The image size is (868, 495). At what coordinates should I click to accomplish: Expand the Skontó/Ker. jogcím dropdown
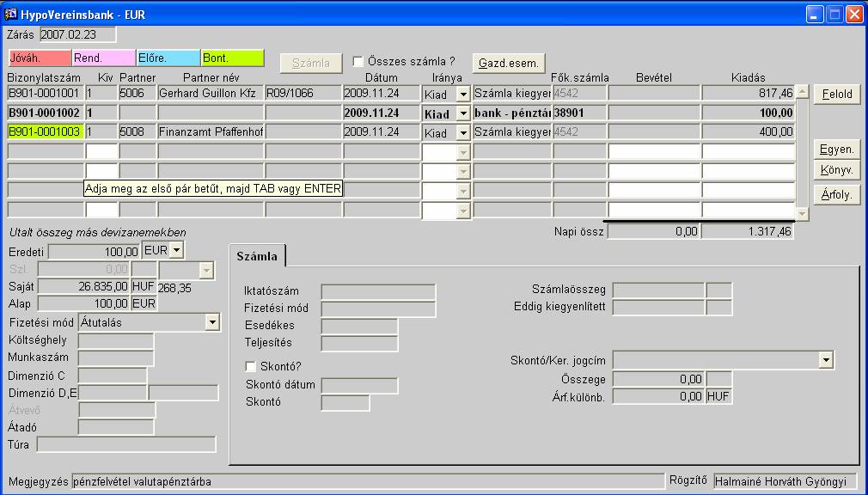click(x=826, y=360)
